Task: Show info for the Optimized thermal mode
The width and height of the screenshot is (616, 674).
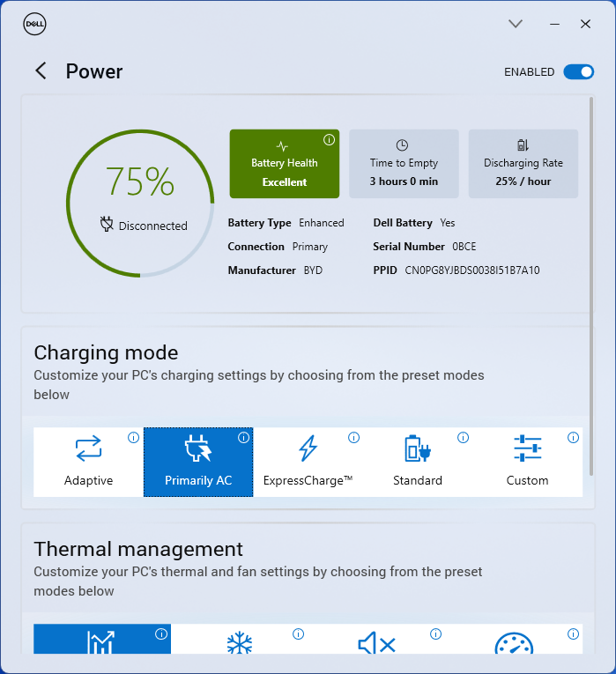Action: pos(161,634)
